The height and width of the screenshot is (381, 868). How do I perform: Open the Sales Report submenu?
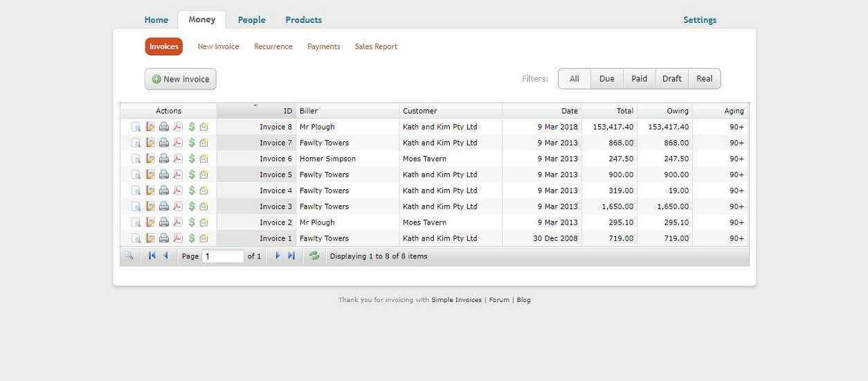coord(376,46)
